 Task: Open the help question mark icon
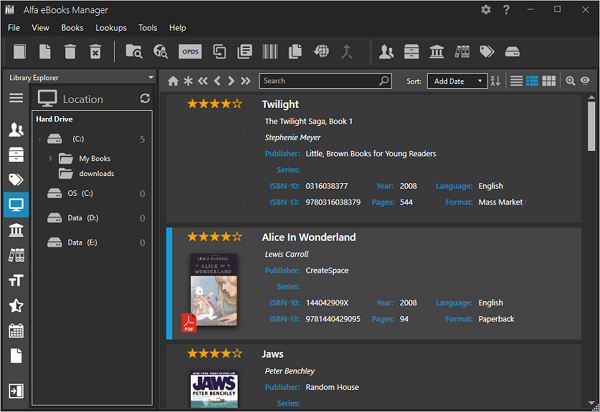click(506, 10)
